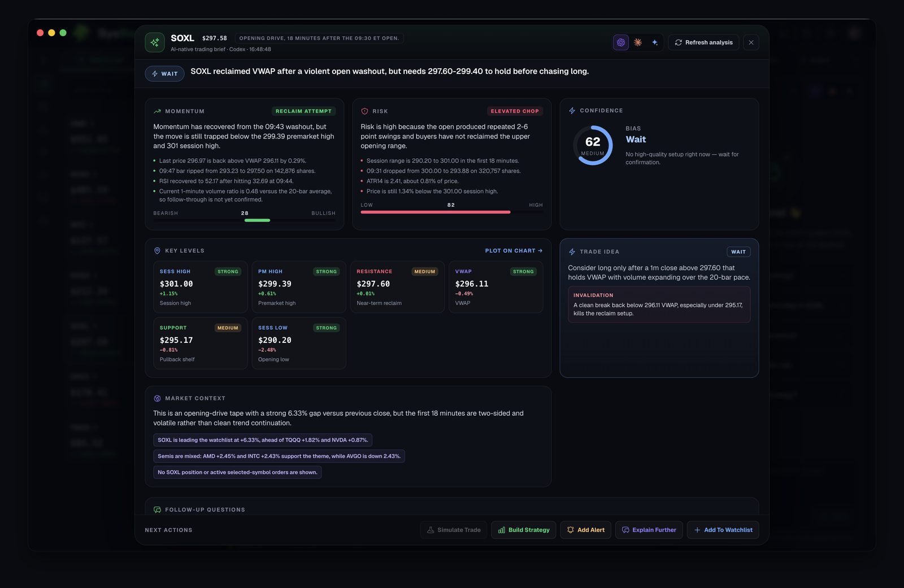Click bullet '09:31 dropped from 300.00 to 293.88'
Viewport: 904px width, 588px height.
tap(444, 171)
